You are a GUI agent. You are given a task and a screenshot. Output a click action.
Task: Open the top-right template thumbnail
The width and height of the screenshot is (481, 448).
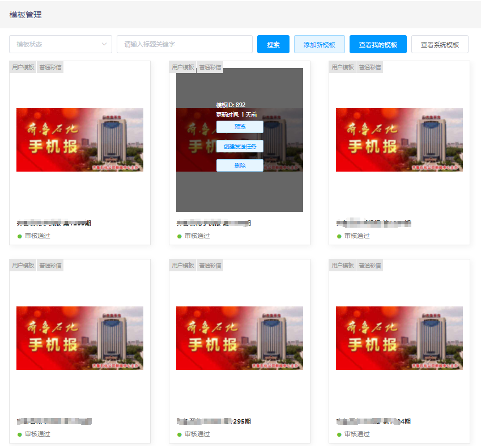click(x=399, y=140)
